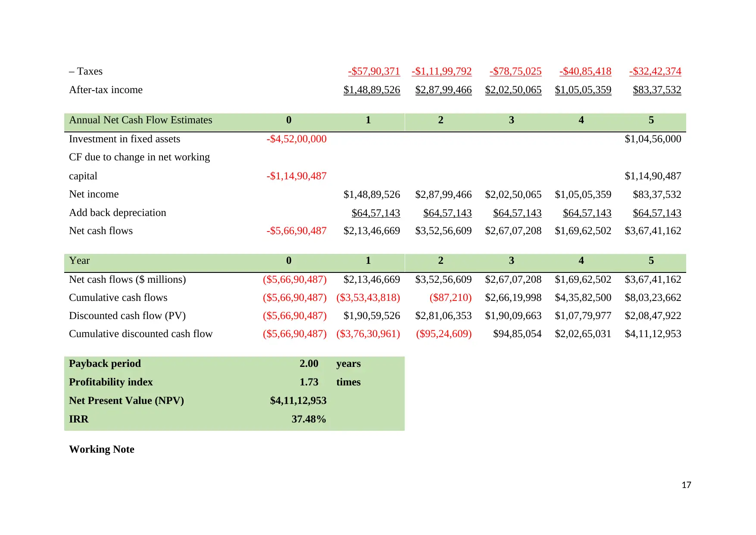The image size is (756, 535).
Task: Select the IRR value 37.48%
Action: 309,419
